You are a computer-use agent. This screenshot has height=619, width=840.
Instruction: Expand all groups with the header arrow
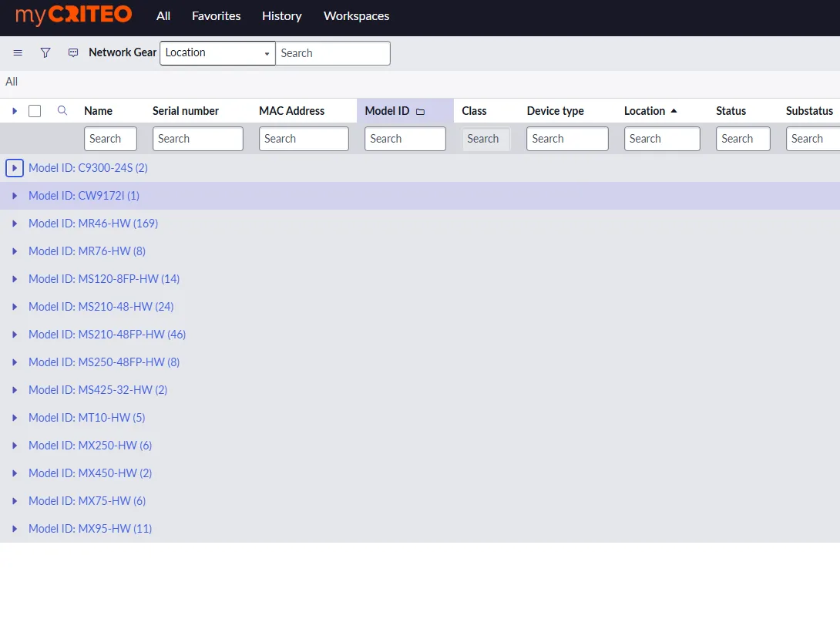(15, 111)
